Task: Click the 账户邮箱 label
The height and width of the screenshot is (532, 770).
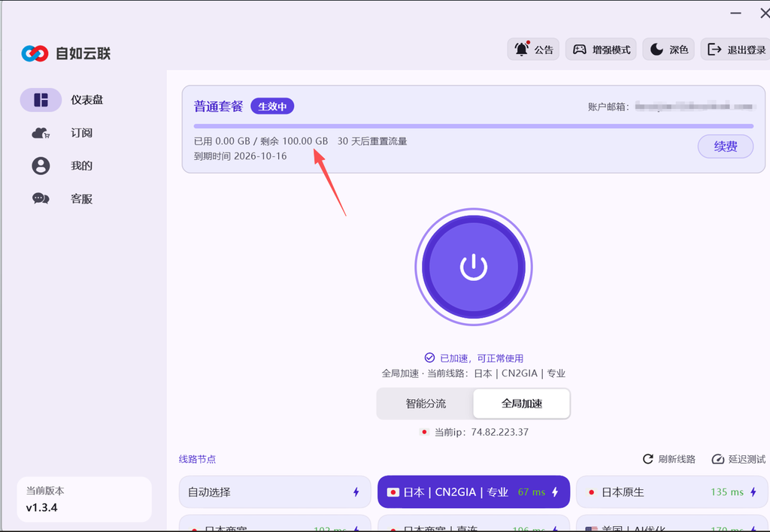Action: click(x=608, y=107)
